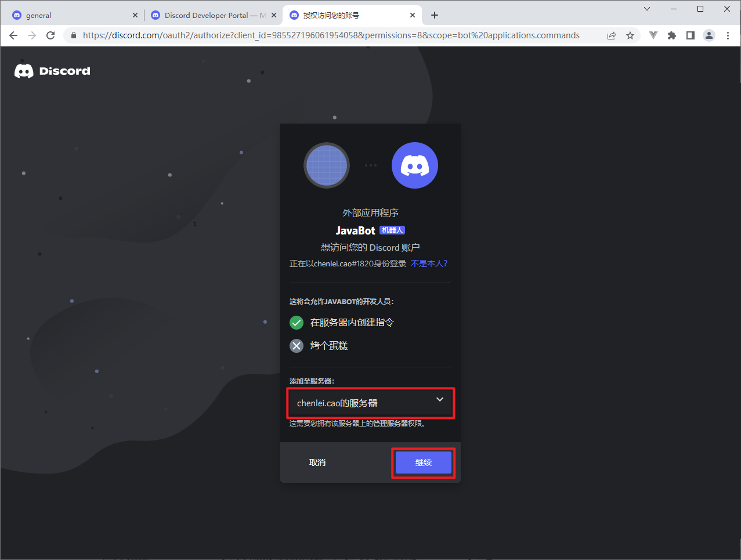Go back with browser back arrow
This screenshot has height=560, width=741.
[x=13, y=35]
